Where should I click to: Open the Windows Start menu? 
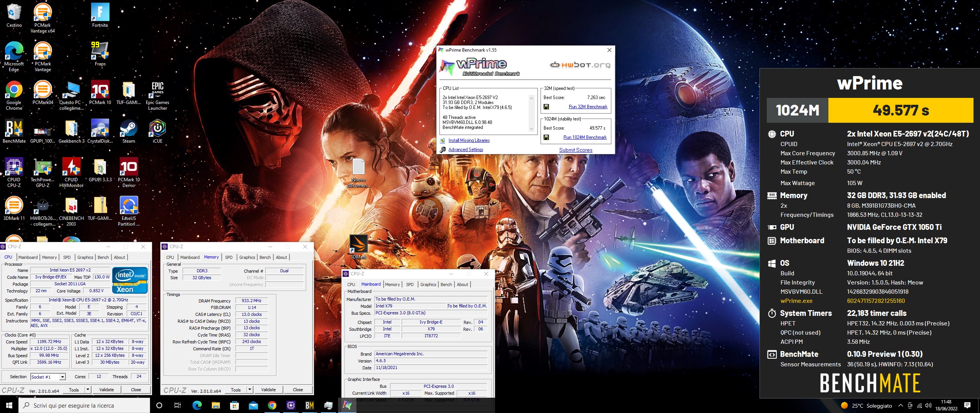tap(9, 405)
